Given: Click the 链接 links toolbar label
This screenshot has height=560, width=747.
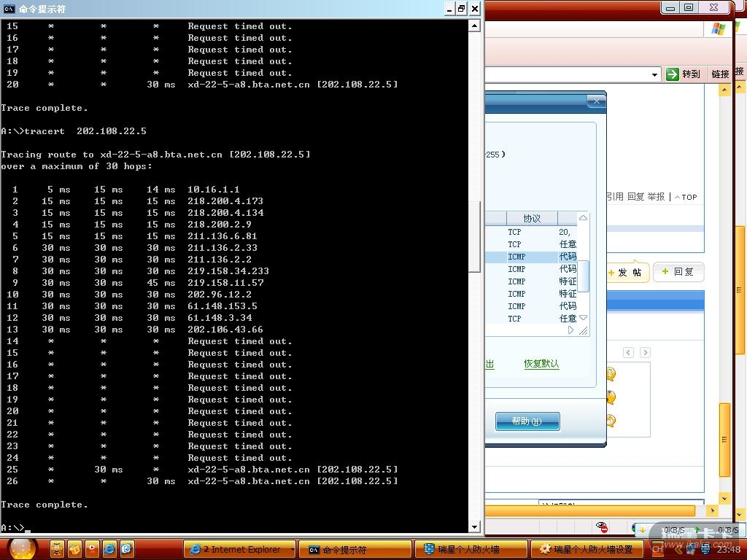Looking at the screenshot, I should (x=720, y=74).
